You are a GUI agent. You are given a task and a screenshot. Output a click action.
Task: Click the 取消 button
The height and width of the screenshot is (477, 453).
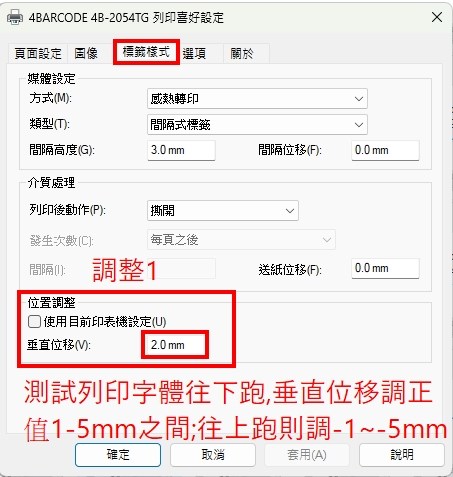(x=213, y=455)
